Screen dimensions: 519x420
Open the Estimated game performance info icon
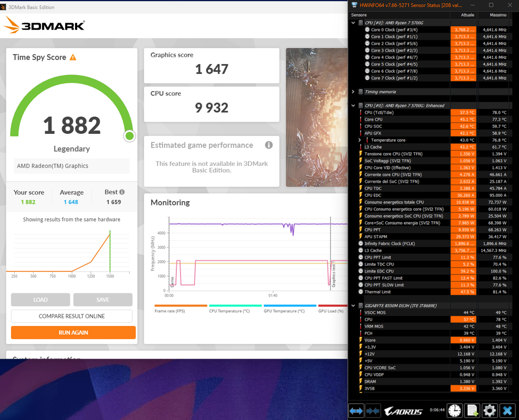coord(269,145)
